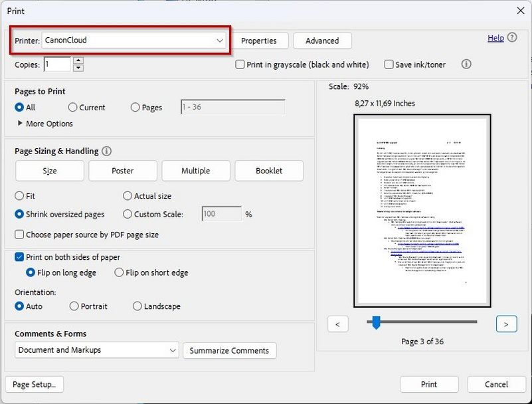This screenshot has width=532, height=404.
Task: Click the Save ink/toner info icon
Action: pyautogui.click(x=466, y=64)
